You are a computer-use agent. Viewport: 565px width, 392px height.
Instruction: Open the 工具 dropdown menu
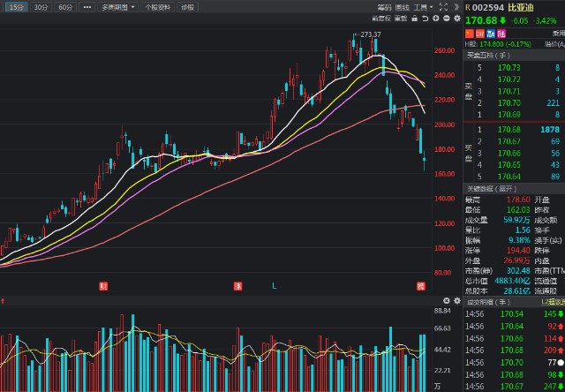(422, 6)
